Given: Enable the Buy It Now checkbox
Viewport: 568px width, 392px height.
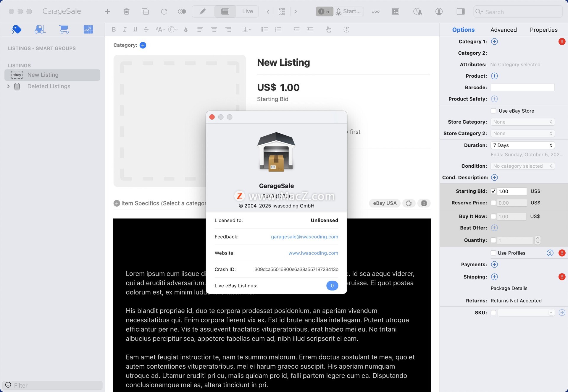Looking at the screenshot, I should tap(493, 216).
